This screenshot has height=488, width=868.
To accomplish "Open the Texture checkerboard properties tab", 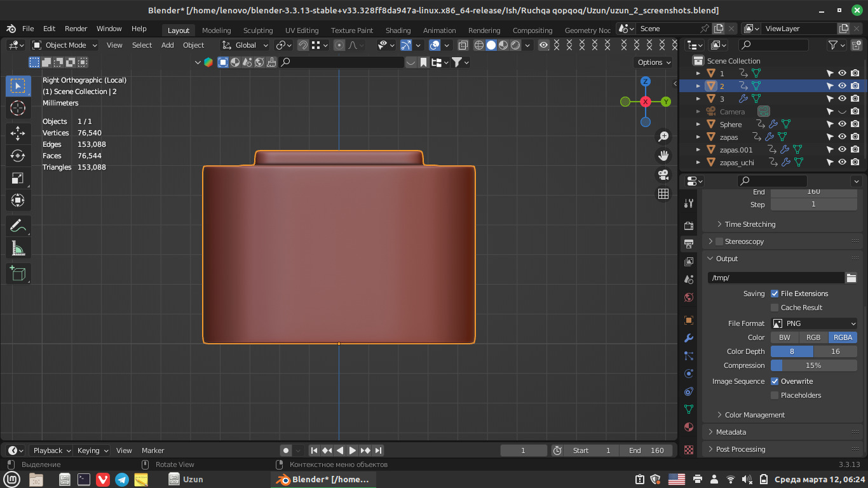I will pyautogui.click(x=689, y=449).
